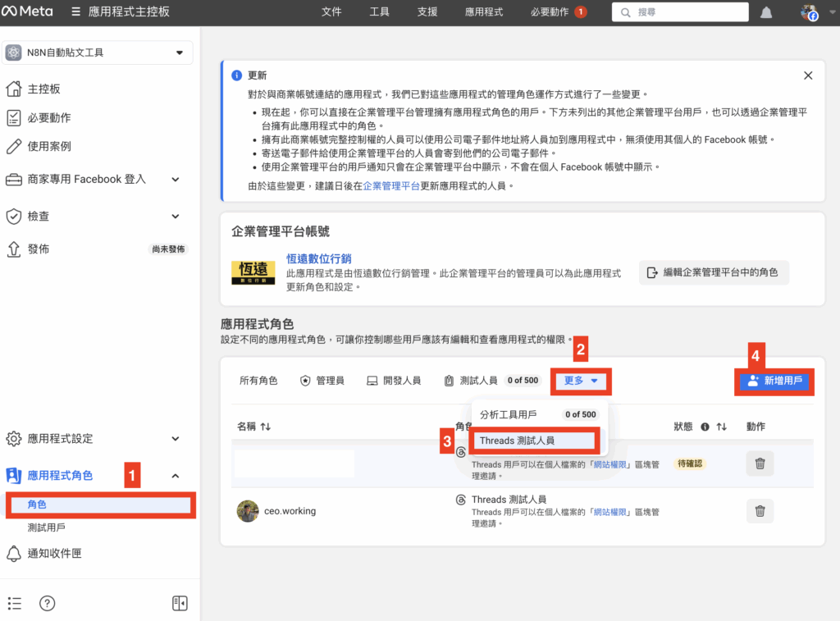840x621 pixels.
Task: Click the upload icon next to 發佈
Action: point(13,249)
